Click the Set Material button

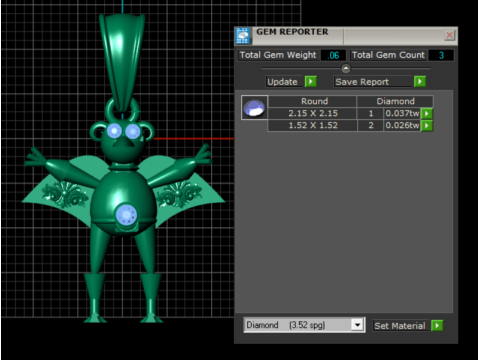(x=401, y=326)
